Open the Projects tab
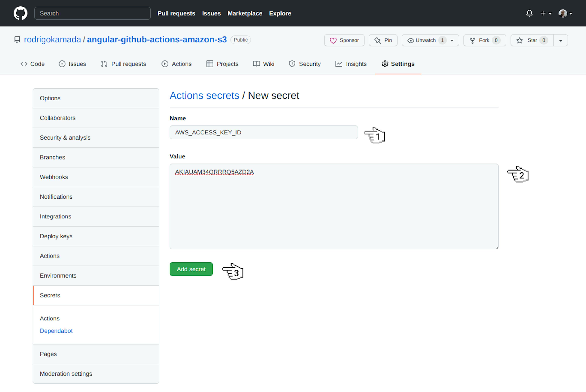This screenshot has height=392, width=586. click(222, 64)
